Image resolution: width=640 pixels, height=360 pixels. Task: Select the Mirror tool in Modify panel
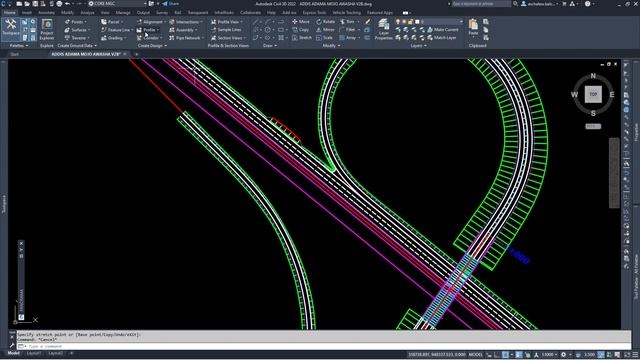[x=325, y=30]
